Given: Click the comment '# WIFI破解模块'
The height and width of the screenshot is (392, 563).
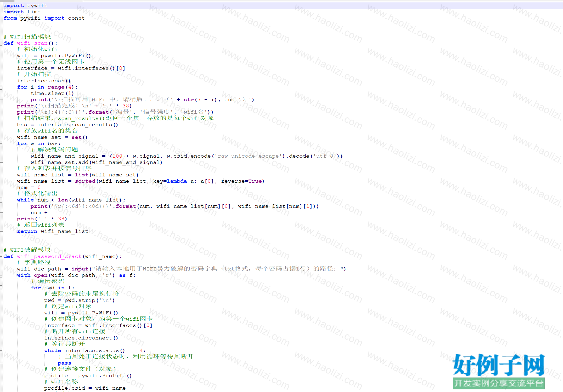Looking at the screenshot, I should 27,250.
